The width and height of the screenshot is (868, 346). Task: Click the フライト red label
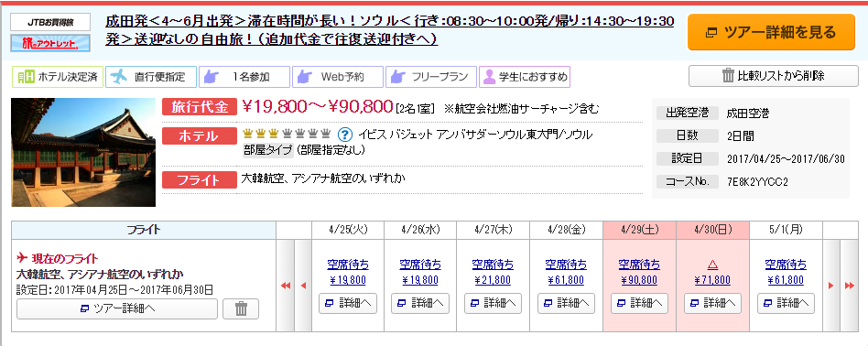click(201, 180)
